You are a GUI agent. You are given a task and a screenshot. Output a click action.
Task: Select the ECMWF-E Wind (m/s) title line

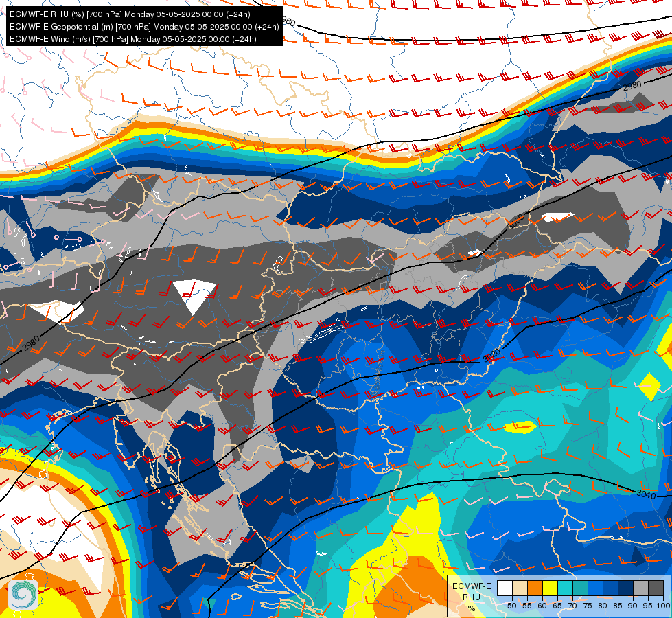pos(133,39)
